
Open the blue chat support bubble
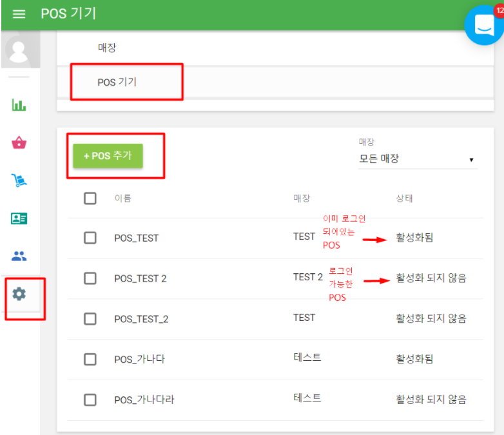click(x=483, y=24)
